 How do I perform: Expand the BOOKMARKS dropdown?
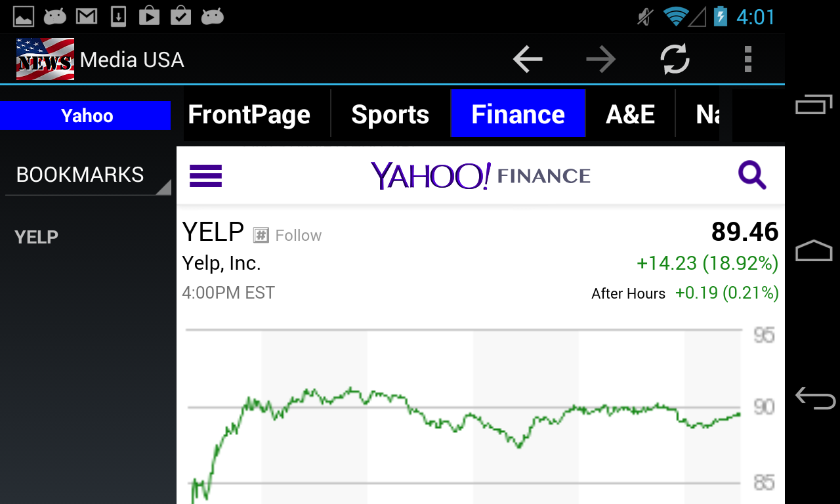pyautogui.click(x=87, y=175)
